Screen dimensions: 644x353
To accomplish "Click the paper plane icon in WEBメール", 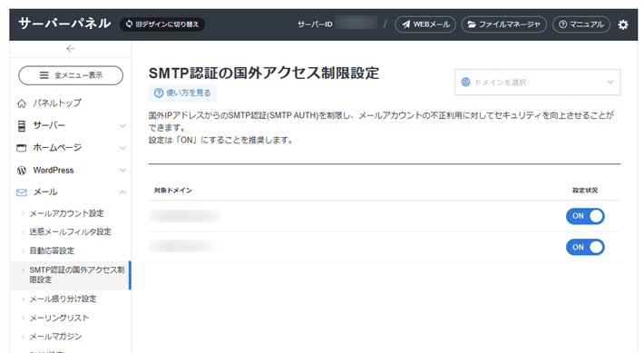I will tap(405, 25).
